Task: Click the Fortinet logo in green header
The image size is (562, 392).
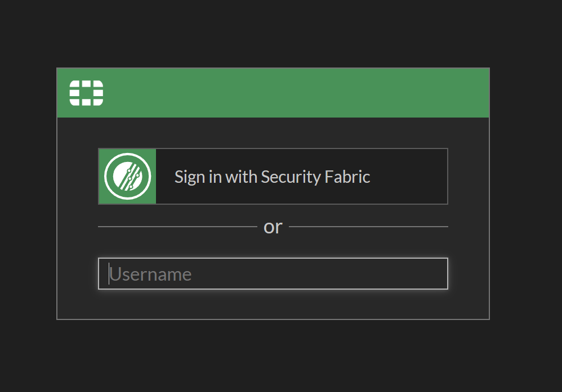Action: (86, 93)
